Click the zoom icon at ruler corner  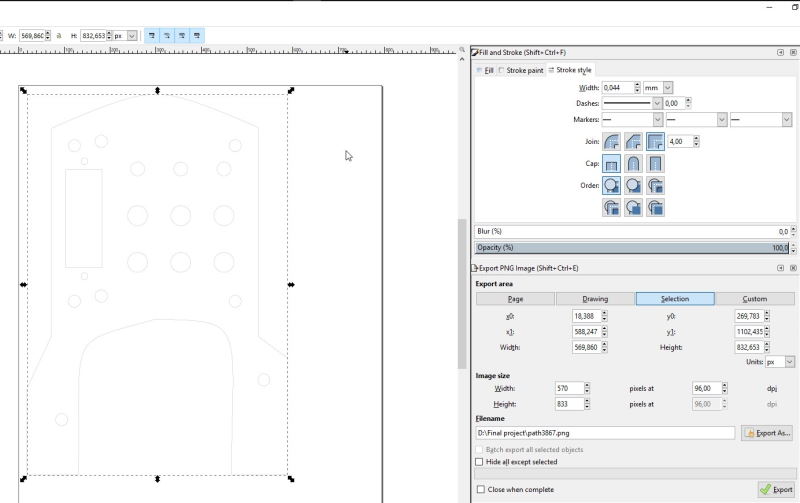tap(462, 50)
